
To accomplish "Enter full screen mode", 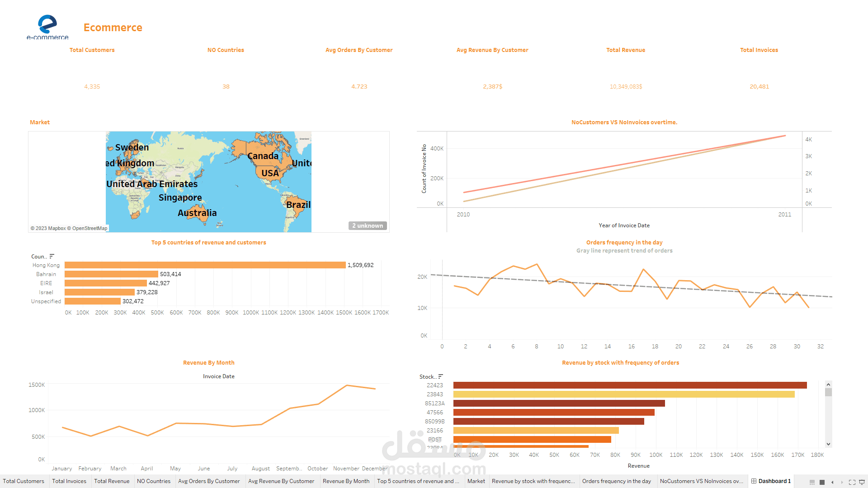I will point(852,482).
